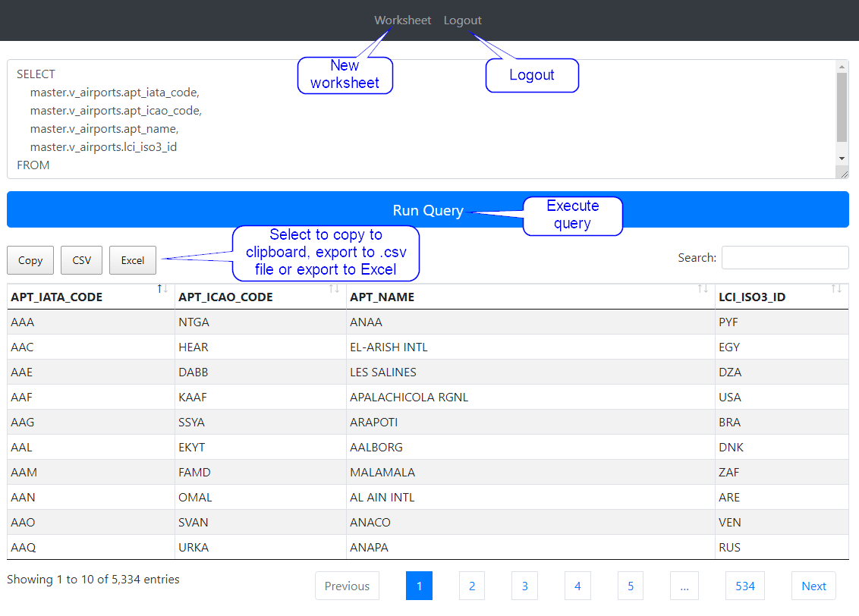Select country code RUS
Screen dimensions: 859x616
pos(782,547)
